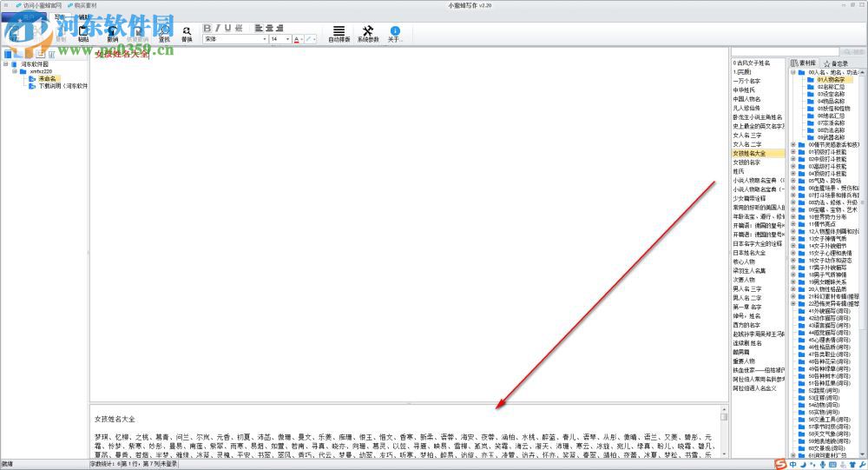Viewport: 868px width, 470px height.
Task: Toggle underline formatting
Action: point(227,29)
